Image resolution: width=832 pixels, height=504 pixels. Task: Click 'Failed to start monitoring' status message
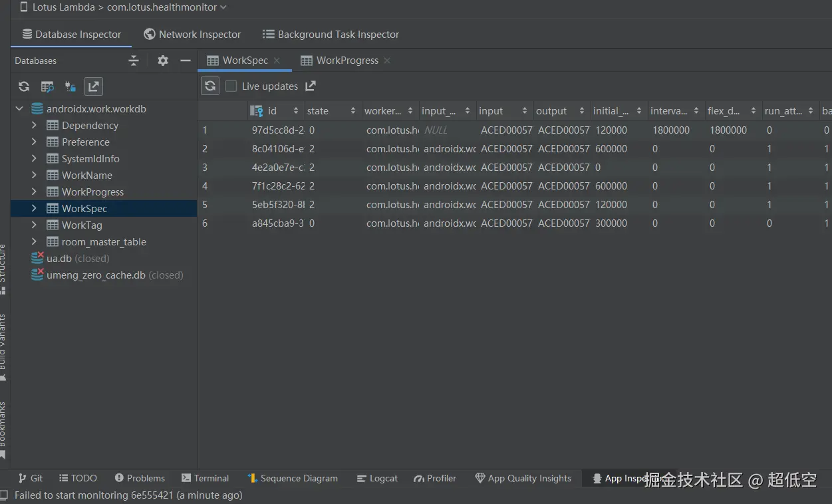tap(128, 495)
